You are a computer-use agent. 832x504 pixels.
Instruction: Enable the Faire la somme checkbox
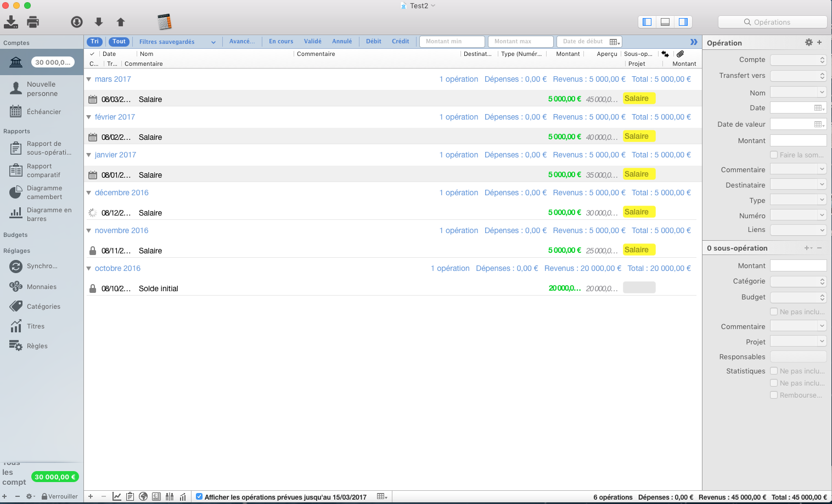click(774, 155)
